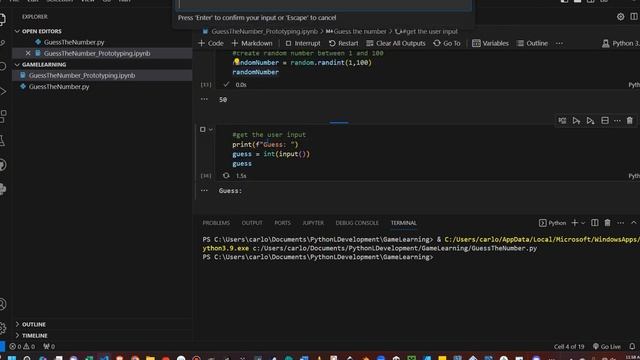Viewport: 640px width, 360px height.
Task: Create a new terminal
Action: (574, 223)
